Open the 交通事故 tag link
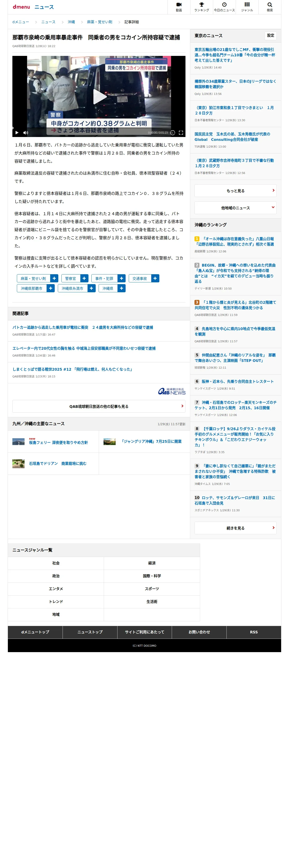Viewport: 289px width, 868px height. [x=140, y=278]
